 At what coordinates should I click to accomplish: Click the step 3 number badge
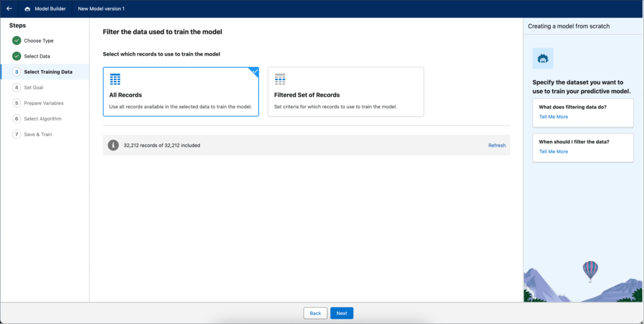coord(17,72)
